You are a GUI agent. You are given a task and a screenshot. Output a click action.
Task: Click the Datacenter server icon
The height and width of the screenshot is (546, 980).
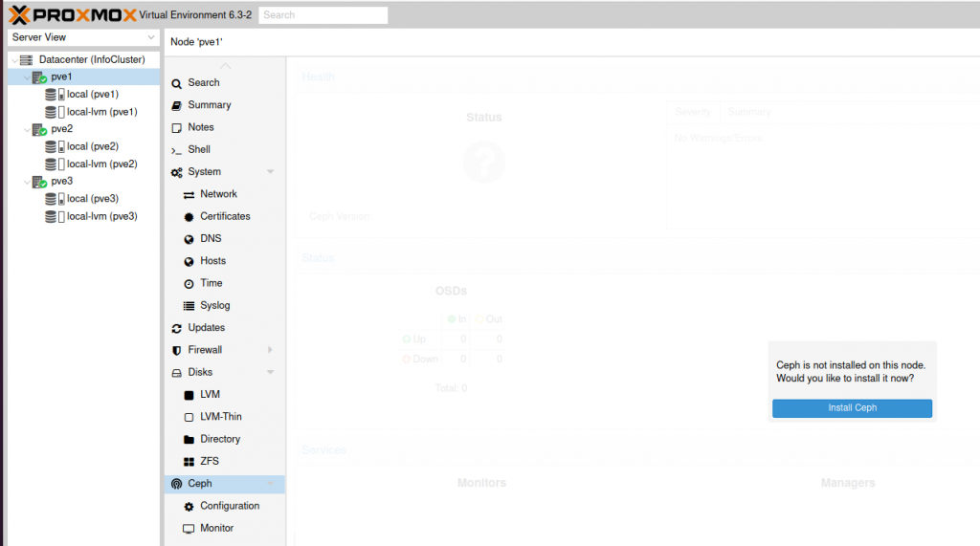click(x=26, y=60)
